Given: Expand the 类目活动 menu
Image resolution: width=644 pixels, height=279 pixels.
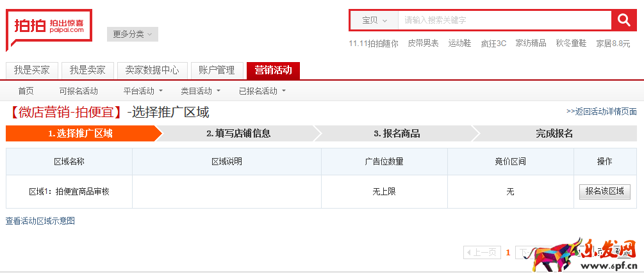Looking at the screenshot, I should (200, 91).
